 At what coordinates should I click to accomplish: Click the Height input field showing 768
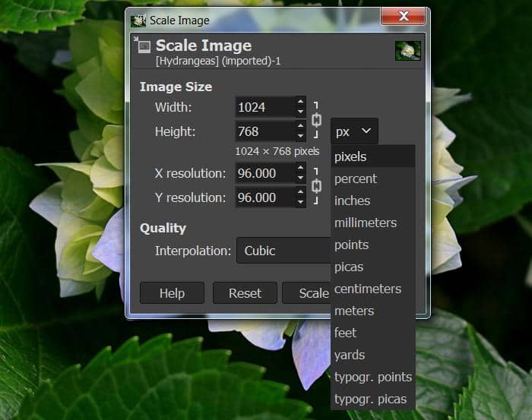coord(265,131)
